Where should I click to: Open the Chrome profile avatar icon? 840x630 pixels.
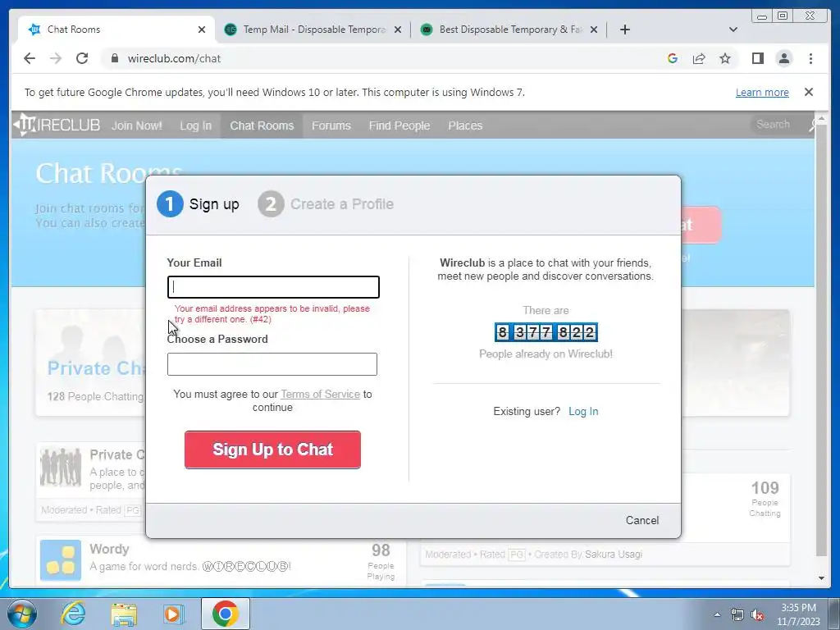coord(784,58)
